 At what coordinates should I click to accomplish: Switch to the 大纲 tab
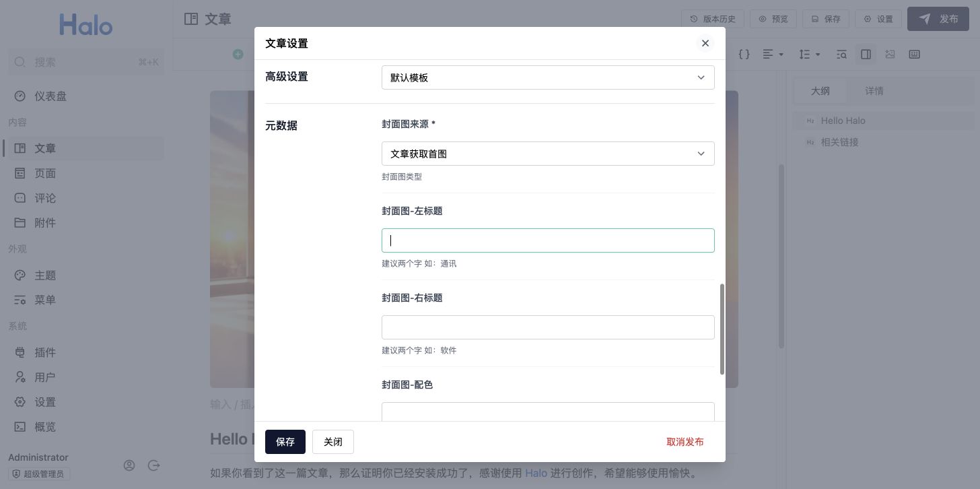pos(820,91)
